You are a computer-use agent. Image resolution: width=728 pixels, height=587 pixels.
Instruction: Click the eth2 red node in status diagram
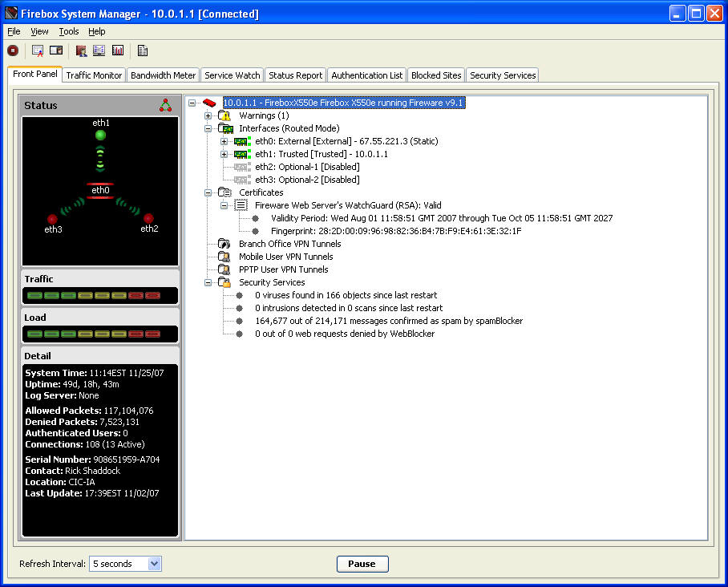pos(148,218)
